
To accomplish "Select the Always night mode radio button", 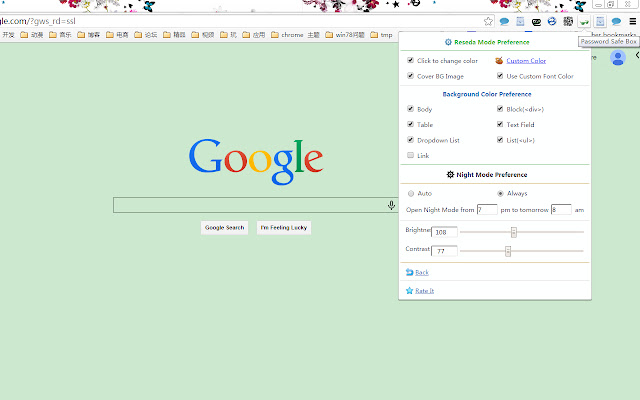I will [x=500, y=193].
